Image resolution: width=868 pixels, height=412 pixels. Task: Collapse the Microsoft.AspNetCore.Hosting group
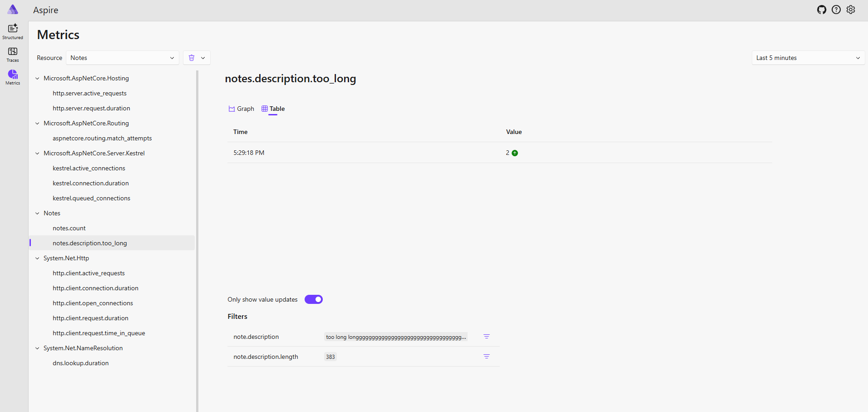[37, 78]
